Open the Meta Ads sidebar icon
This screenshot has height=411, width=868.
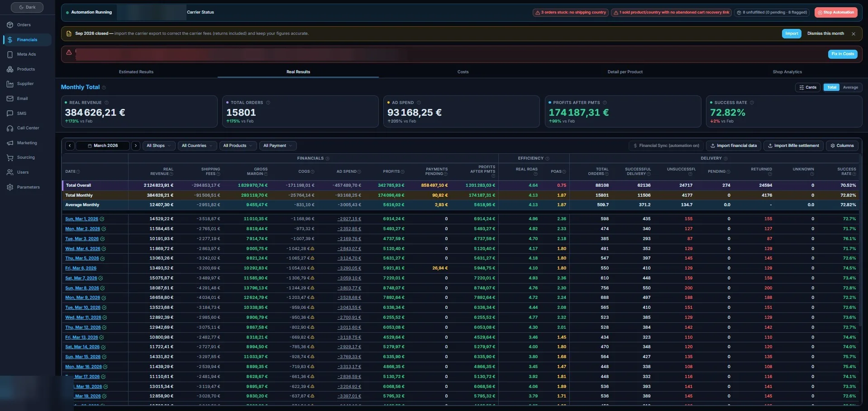10,54
